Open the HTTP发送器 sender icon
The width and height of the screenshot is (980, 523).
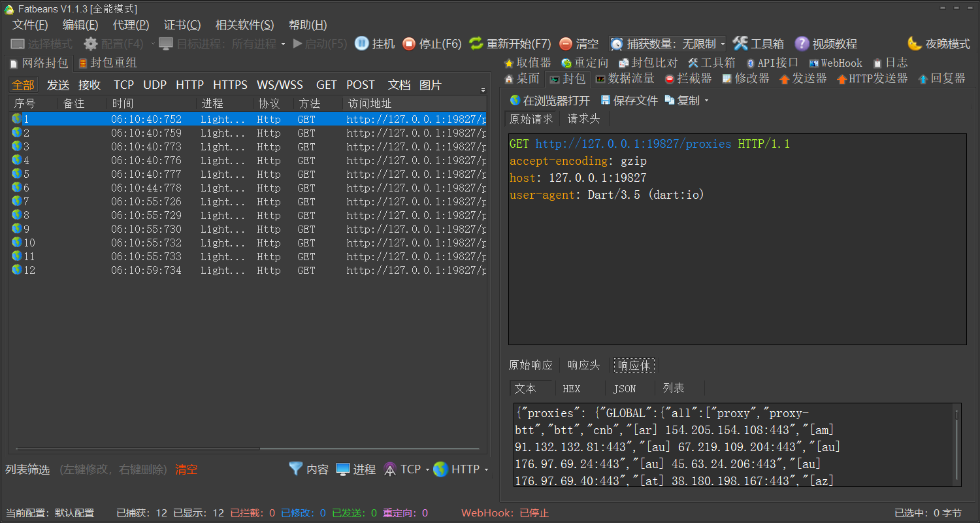coord(872,78)
